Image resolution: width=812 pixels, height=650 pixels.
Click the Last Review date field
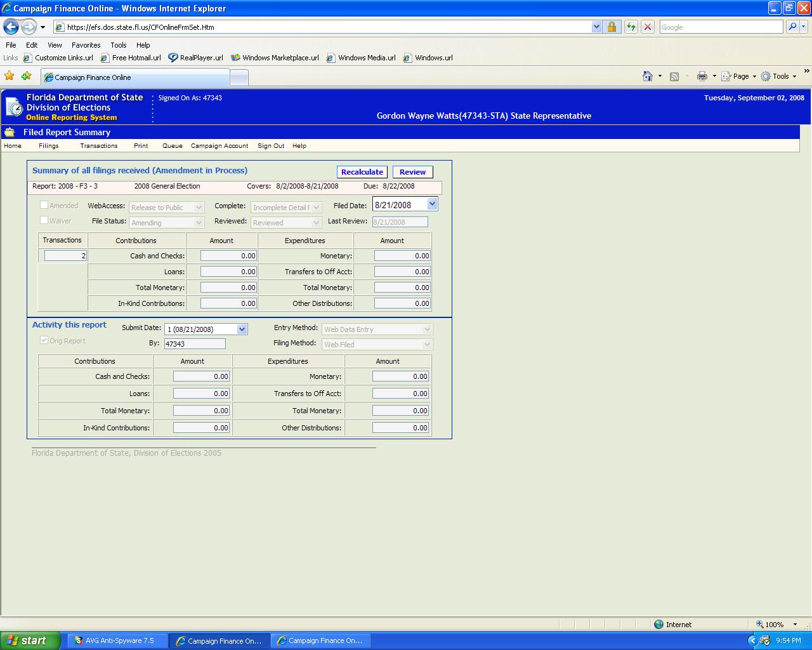pyautogui.click(x=400, y=222)
